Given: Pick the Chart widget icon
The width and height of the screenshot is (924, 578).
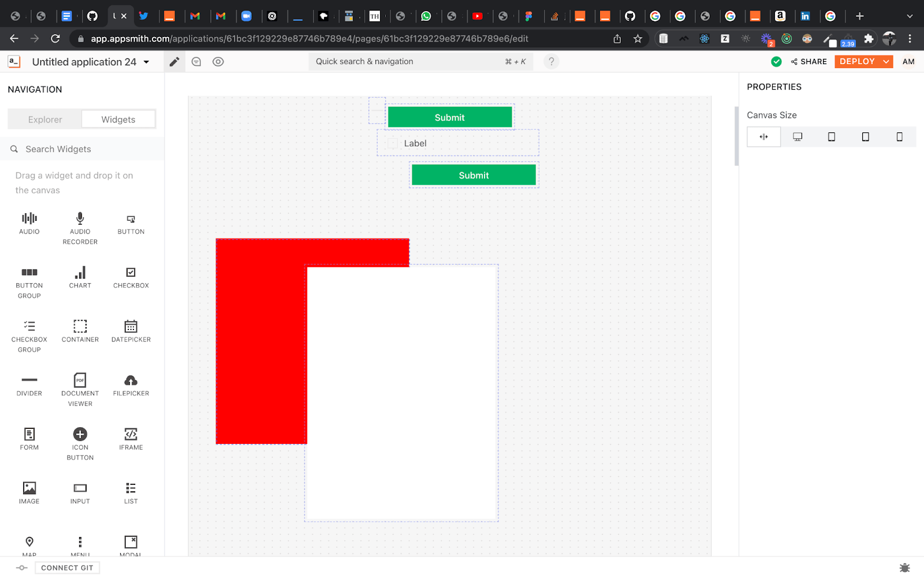Looking at the screenshot, I should (x=80, y=272).
